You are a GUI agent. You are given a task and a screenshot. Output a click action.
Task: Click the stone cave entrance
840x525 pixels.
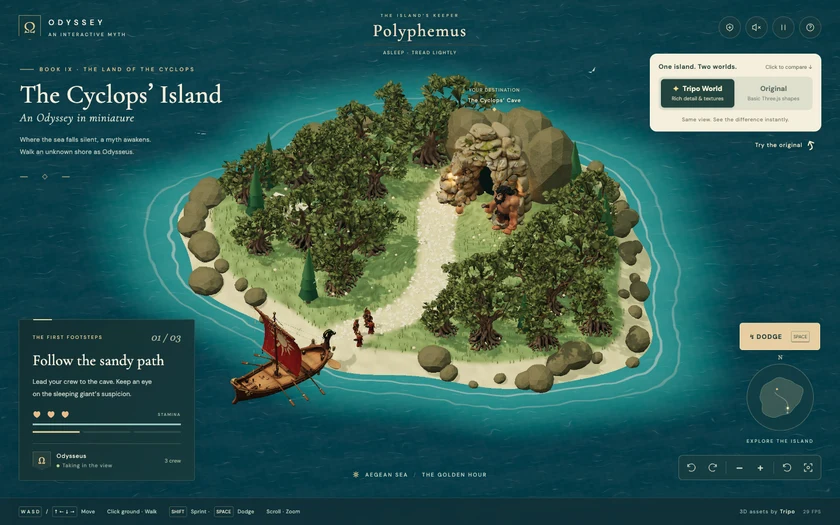click(x=485, y=181)
